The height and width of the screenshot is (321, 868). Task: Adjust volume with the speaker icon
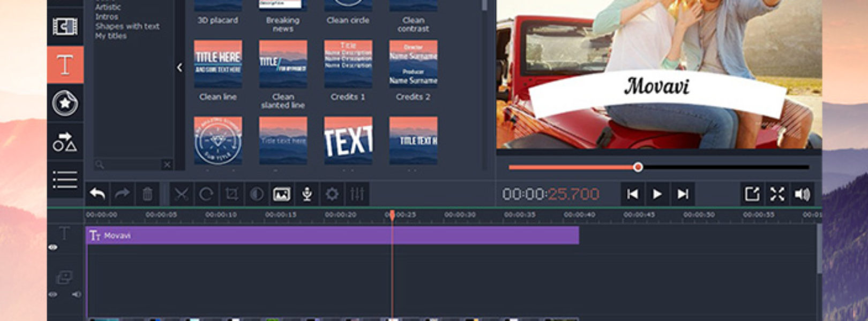point(803,194)
